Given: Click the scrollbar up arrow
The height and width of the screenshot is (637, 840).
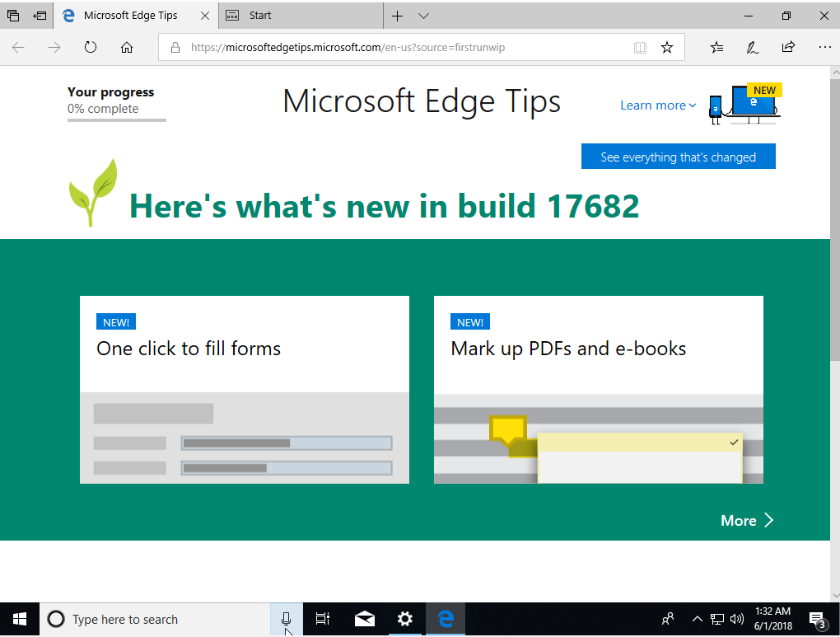Looking at the screenshot, I should pos(835,73).
